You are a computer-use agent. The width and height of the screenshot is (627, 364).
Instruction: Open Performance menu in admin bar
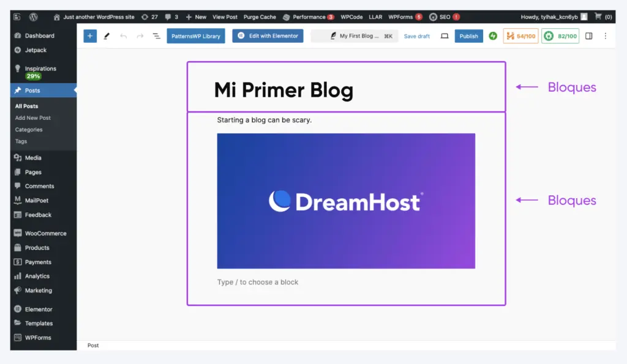coord(309,17)
